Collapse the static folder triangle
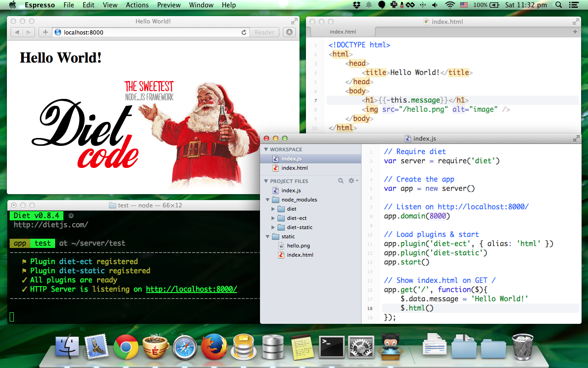This screenshot has width=588, height=368. (x=268, y=236)
